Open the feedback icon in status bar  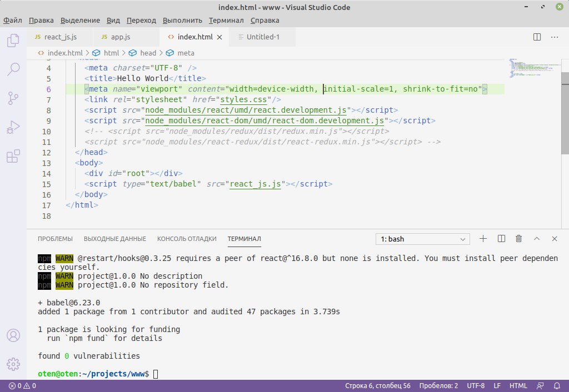click(540, 386)
